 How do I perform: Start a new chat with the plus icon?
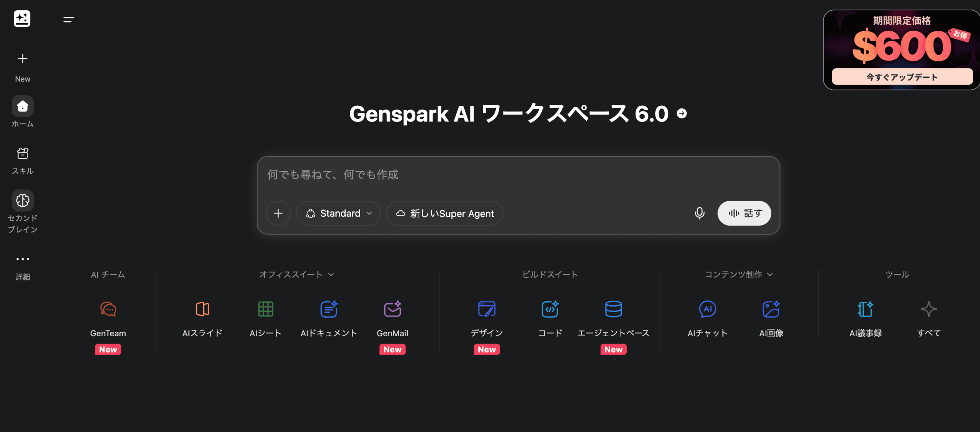coord(23,59)
